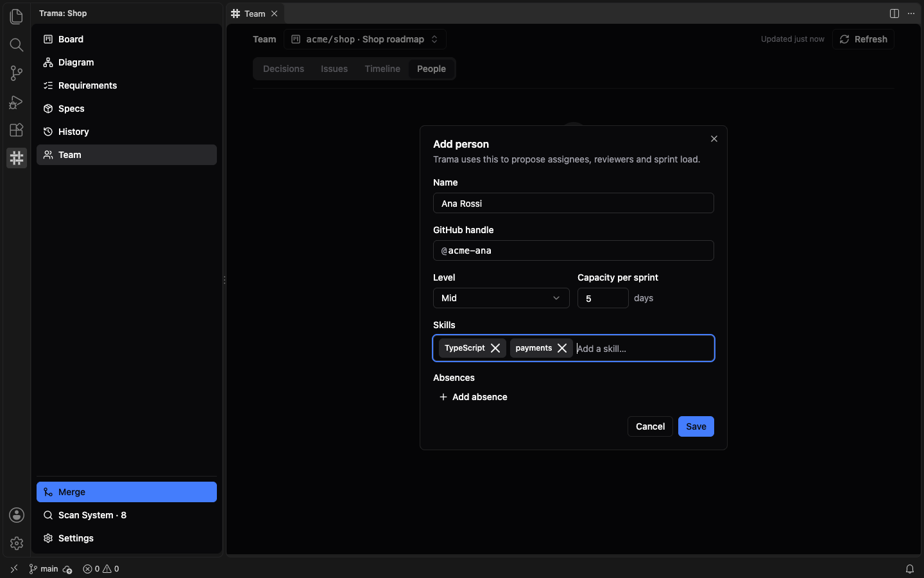Open Manage gear icon in activity bar
This screenshot has width=924, height=578.
(x=17, y=543)
